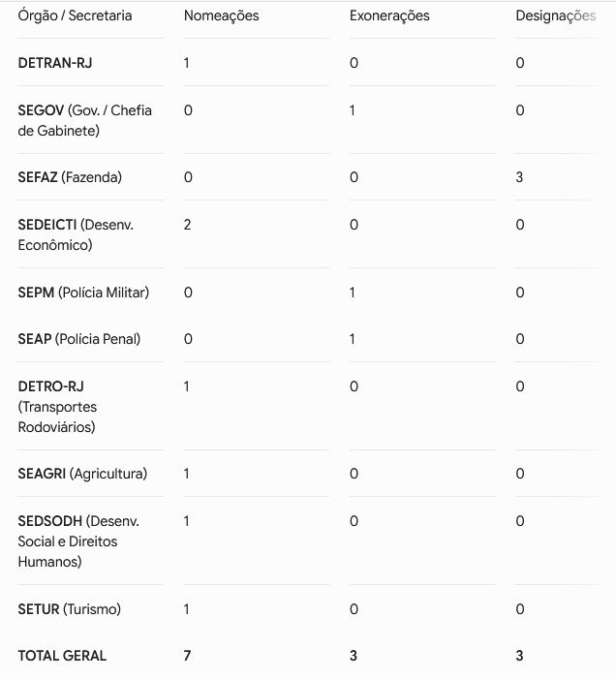Select the DETRO-RJ row label
Viewport: 616px width, 679px height.
57,407
